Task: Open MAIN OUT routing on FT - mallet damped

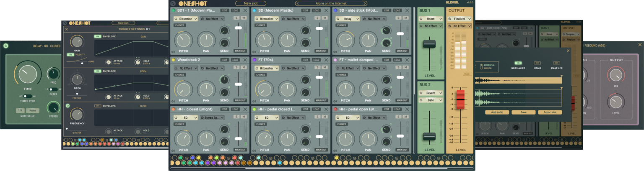Action: pos(402,100)
